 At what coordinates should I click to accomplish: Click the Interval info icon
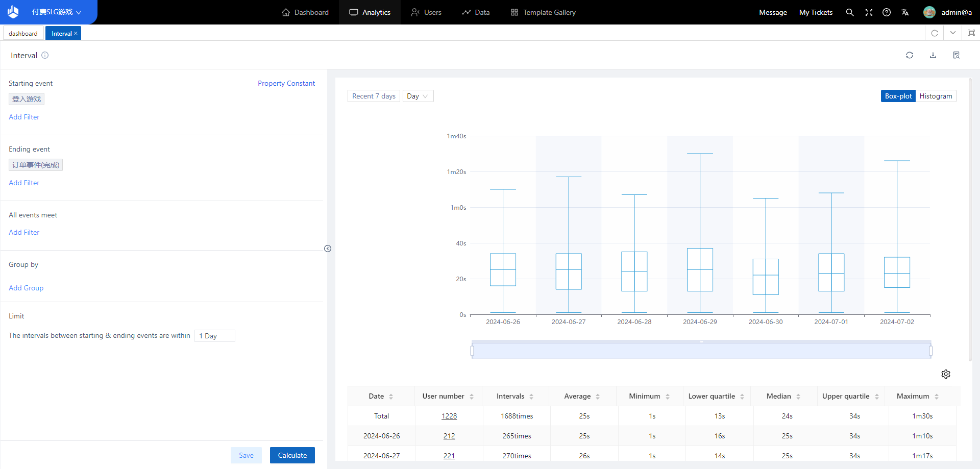click(45, 55)
